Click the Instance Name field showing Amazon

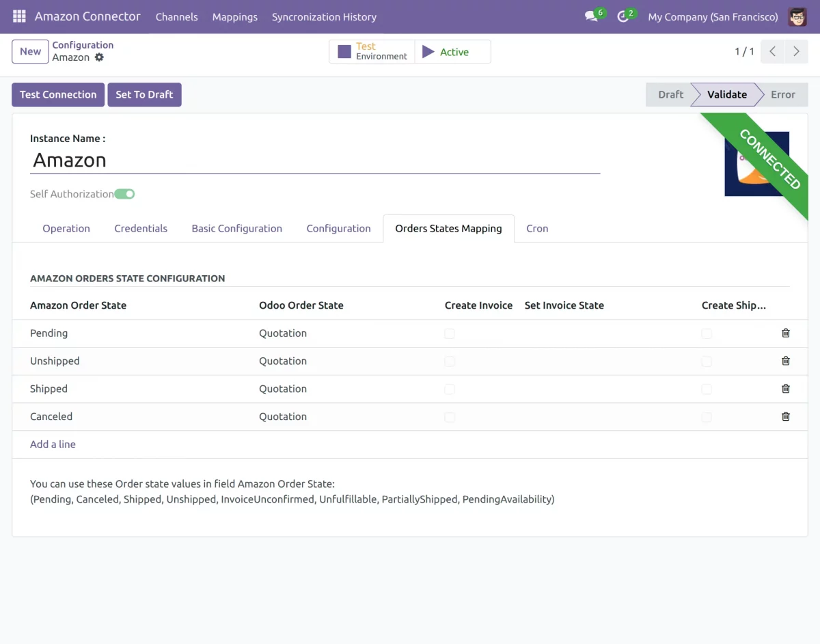[x=315, y=160]
